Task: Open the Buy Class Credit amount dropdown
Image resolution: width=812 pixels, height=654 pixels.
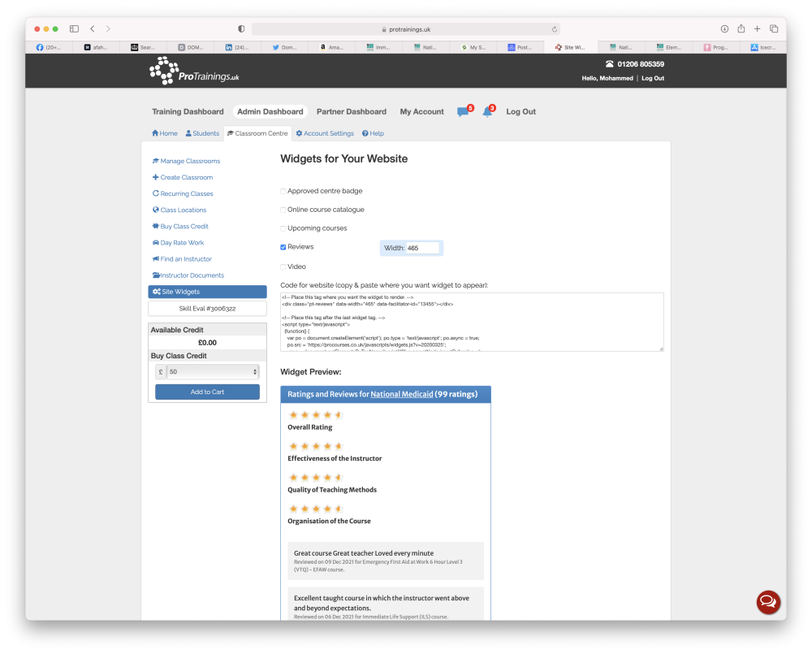Action: [x=213, y=371]
